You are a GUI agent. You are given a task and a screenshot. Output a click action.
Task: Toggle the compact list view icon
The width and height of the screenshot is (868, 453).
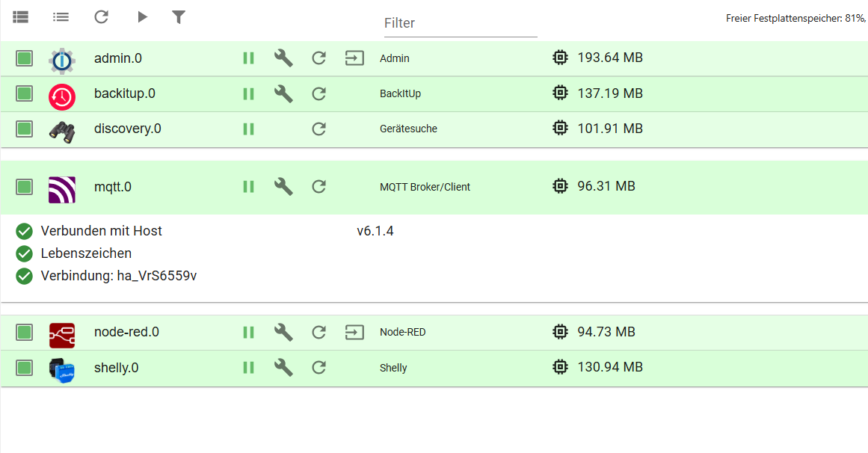61,16
